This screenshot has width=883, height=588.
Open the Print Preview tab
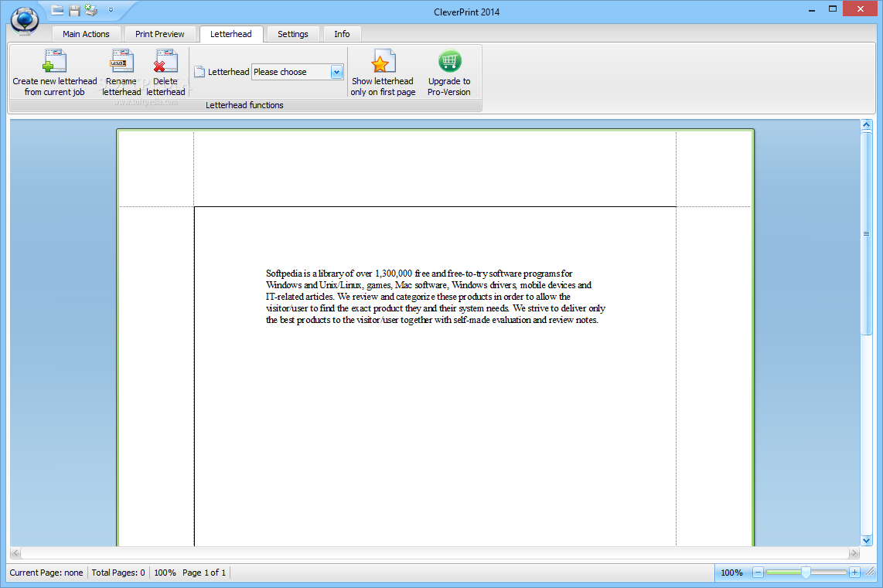[159, 34]
